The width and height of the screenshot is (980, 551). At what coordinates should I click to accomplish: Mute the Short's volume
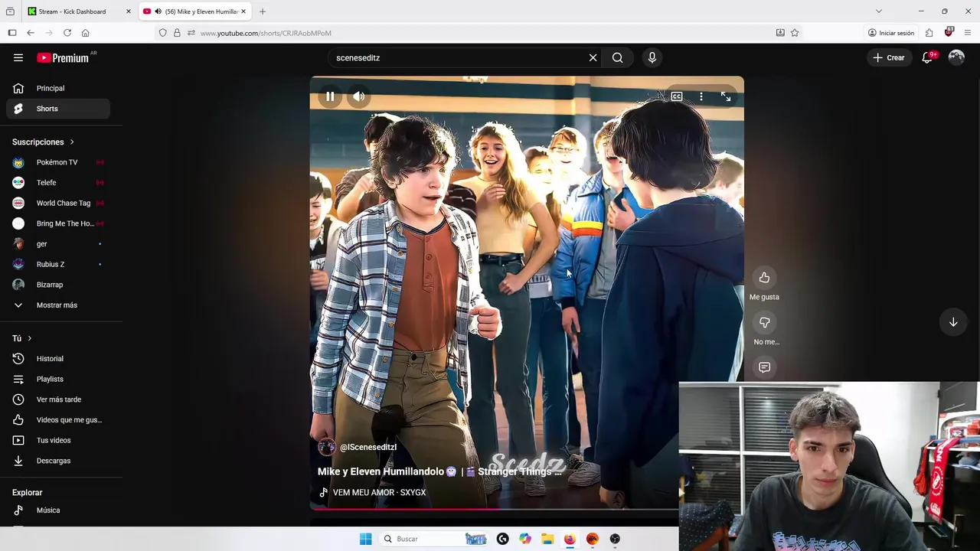pos(359,96)
